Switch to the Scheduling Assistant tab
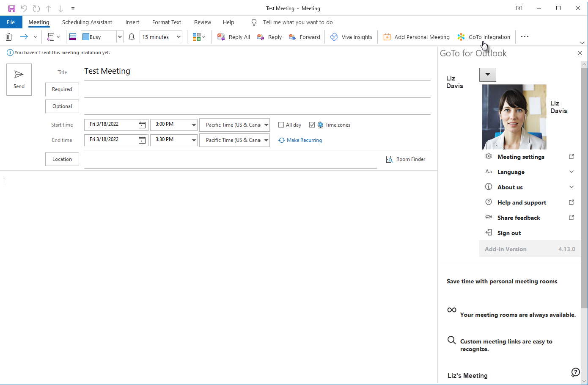Image resolution: width=588 pixels, height=385 pixels. (87, 22)
